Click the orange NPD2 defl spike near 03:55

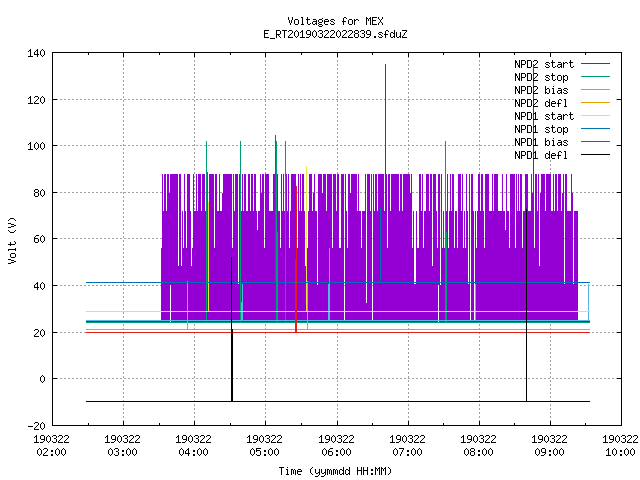[x=187, y=305]
